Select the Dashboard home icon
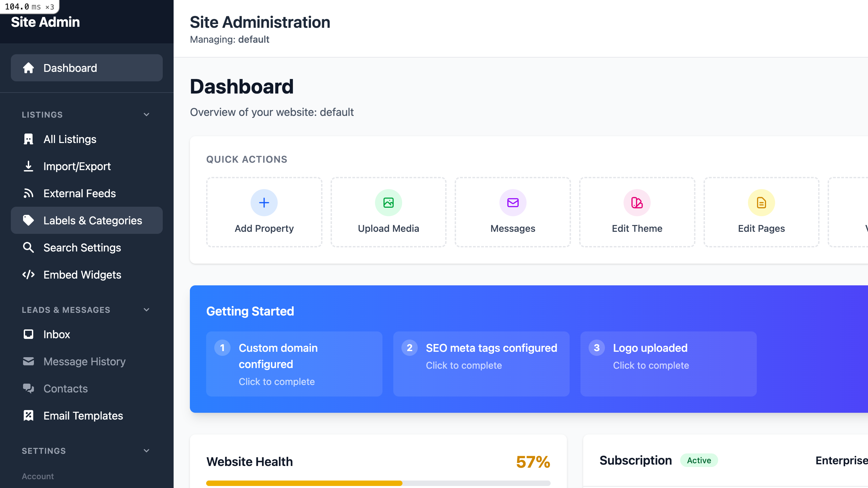 click(29, 68)
